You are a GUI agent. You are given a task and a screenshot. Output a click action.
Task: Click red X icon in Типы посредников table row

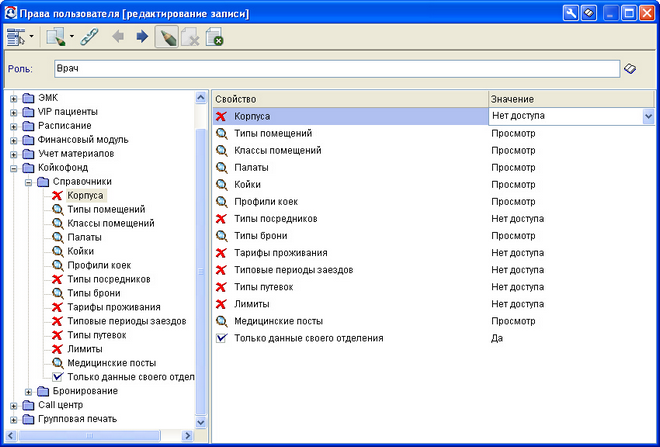221,218
